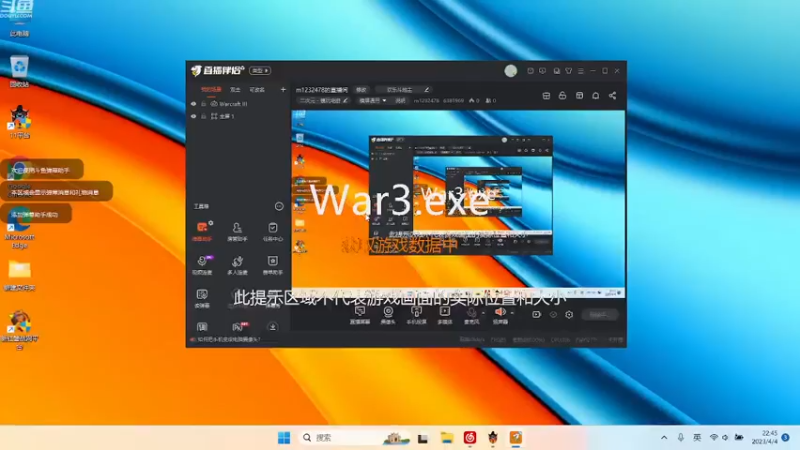Click the 修改 button next to room title
Screen dimensions: 800x450
[x=361, y=90]
